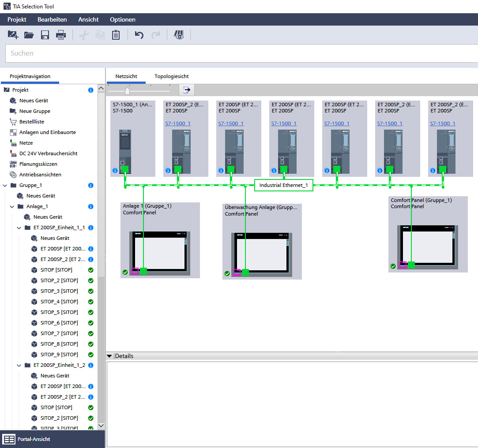Viewport: 478px width, 448px height.
Task: Click the info icon on the S7-1500_1 device card
Action: 115,171
